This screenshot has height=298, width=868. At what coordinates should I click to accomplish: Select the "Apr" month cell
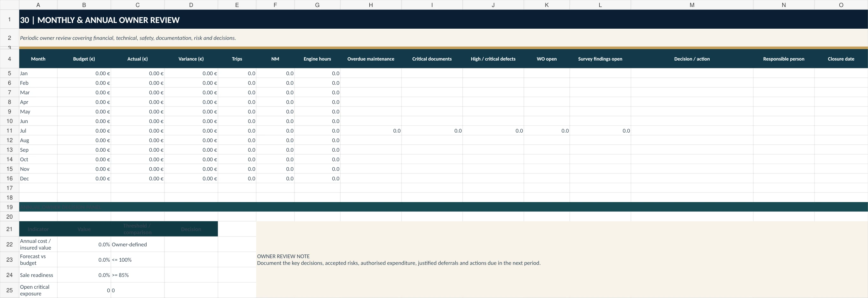(38, 102)
